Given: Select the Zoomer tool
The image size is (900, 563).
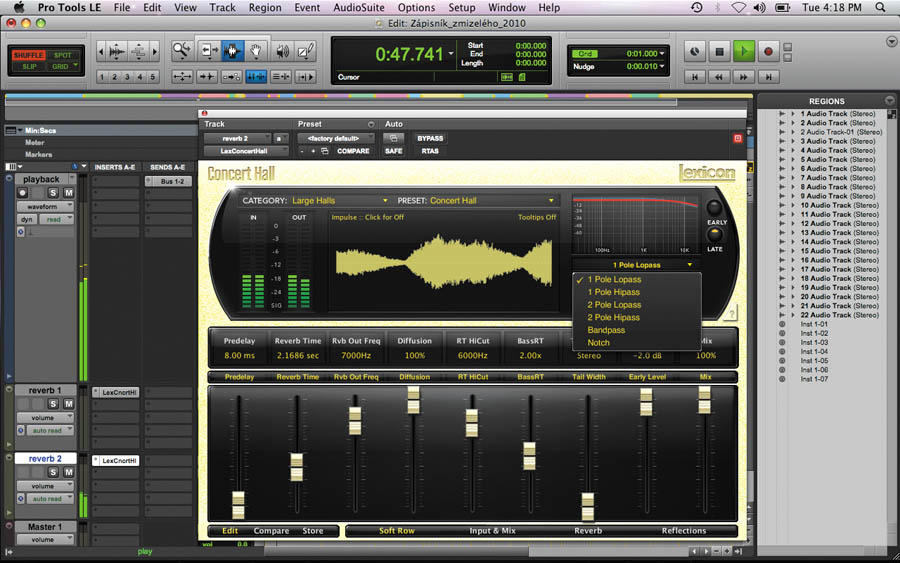Looking at the screenshot, I should pyautogui.click(x=182, y=51).
